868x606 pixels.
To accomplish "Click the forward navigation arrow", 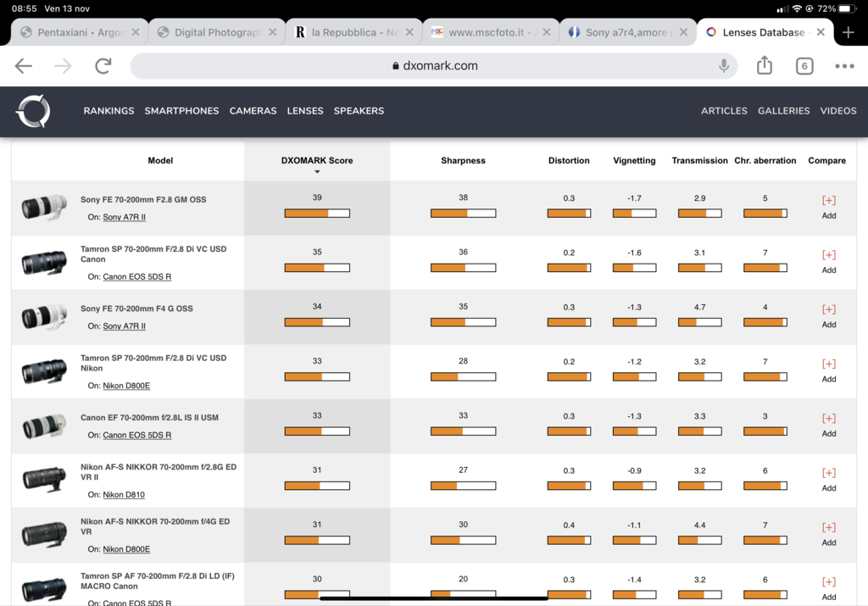I will click(x=63, y=66).
